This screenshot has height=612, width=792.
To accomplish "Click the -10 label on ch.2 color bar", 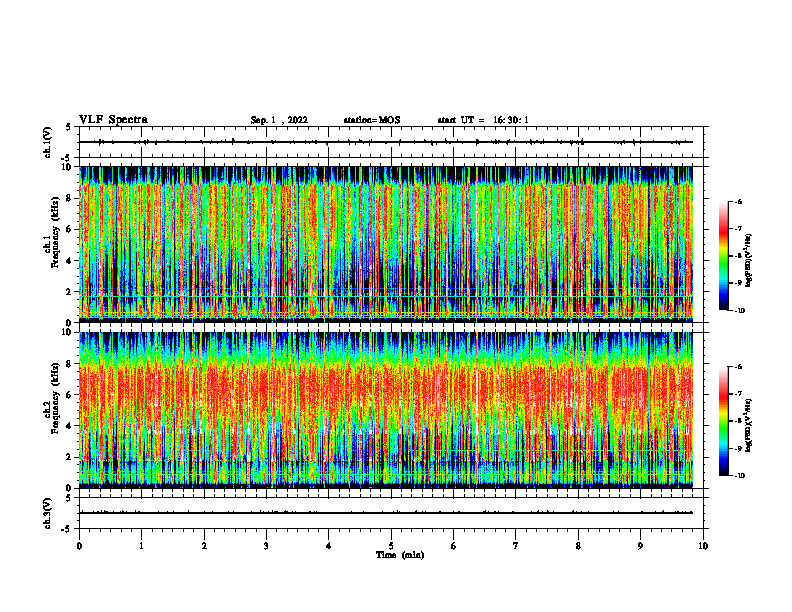I will point(739,476).
